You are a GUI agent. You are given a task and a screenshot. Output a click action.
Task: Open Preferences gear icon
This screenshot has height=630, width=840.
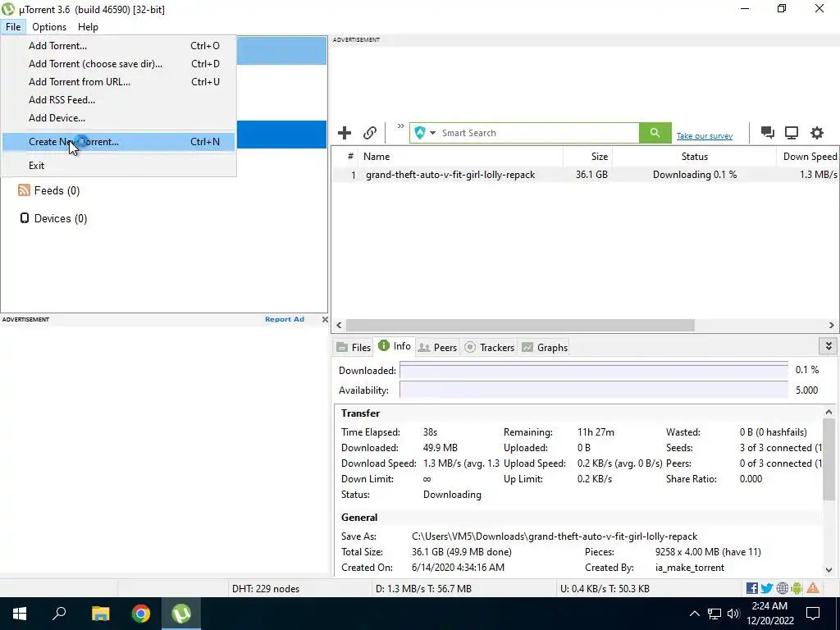tap(816, 133)
